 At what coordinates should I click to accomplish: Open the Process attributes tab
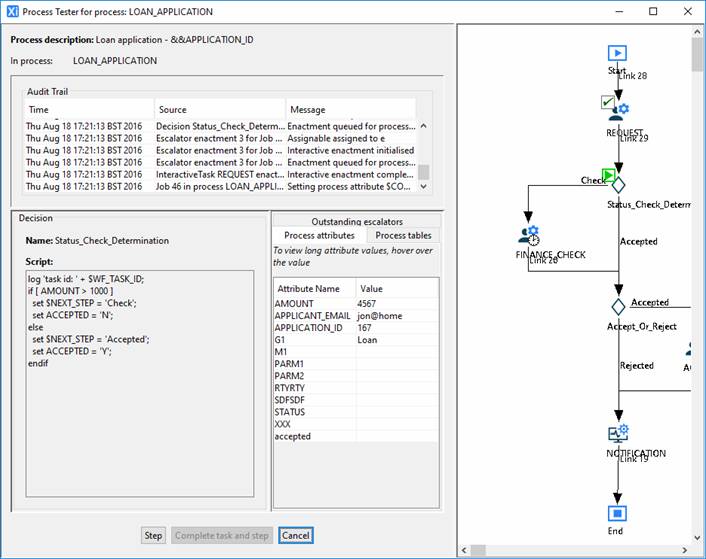[x=319, y=235]
